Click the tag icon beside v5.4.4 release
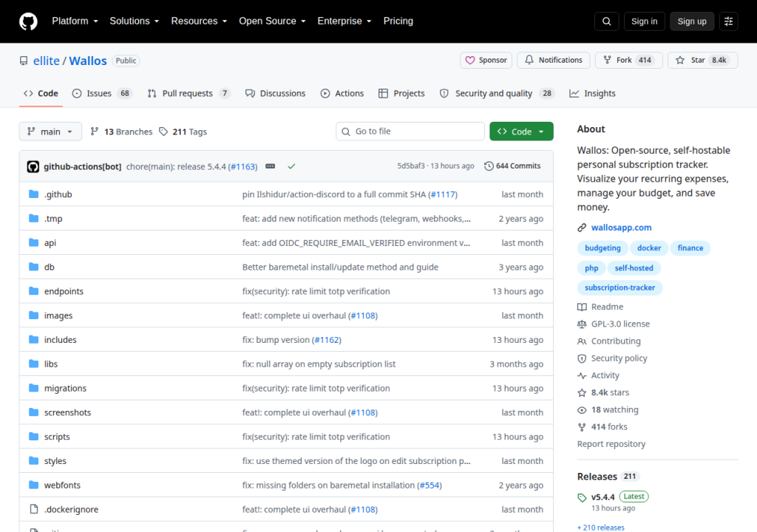Screen dimensions: 757x532 coord(582,498)
